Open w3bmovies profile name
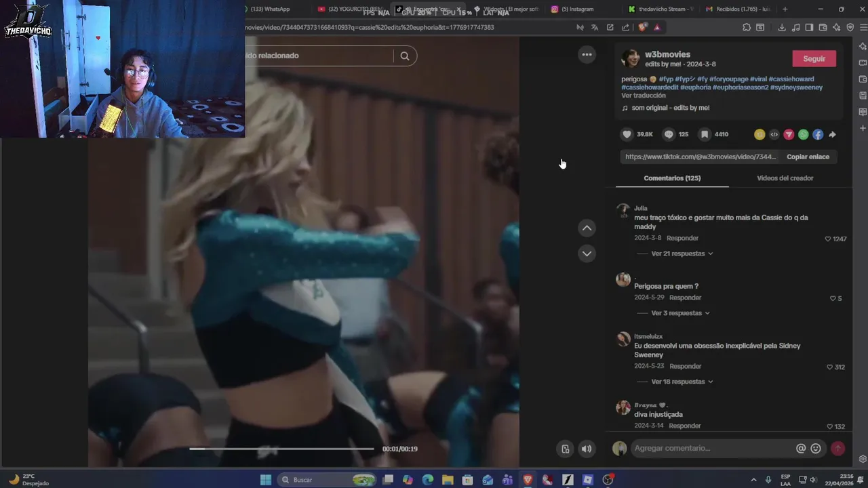Screen dimensions: 868x488 pyautogui.click(x=667, y=54)
